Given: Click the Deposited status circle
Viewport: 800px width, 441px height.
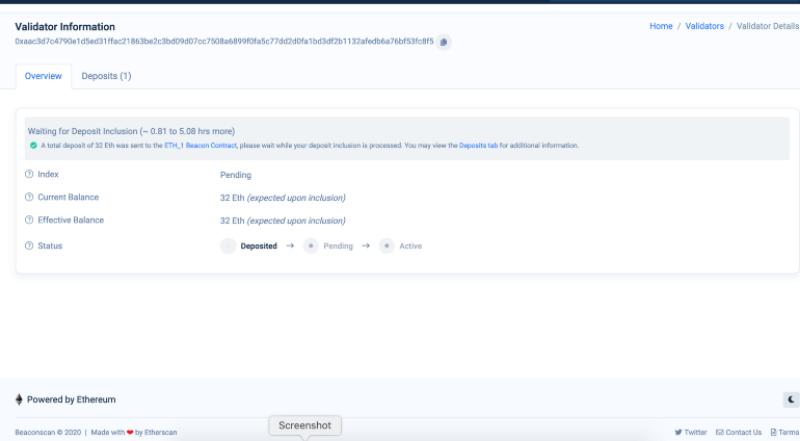Looking at the screenshot, I should click(x=228, y=246).
